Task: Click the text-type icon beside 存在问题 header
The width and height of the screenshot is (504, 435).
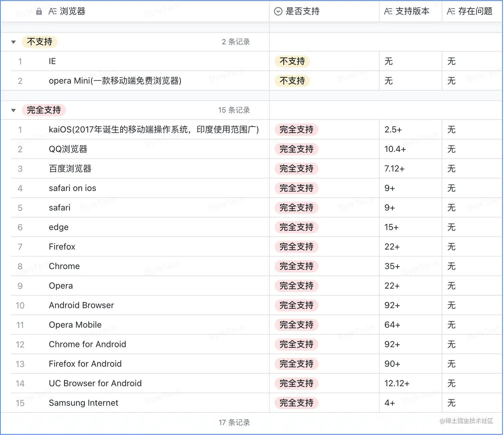Action: tap(451, 11)
